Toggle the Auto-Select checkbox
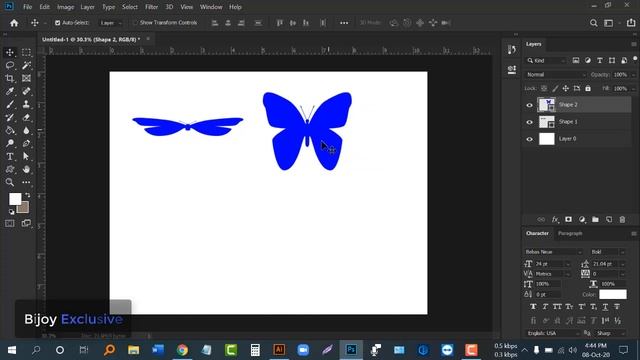Viewport: 640px width, 360px height. (x=58, y=23)
